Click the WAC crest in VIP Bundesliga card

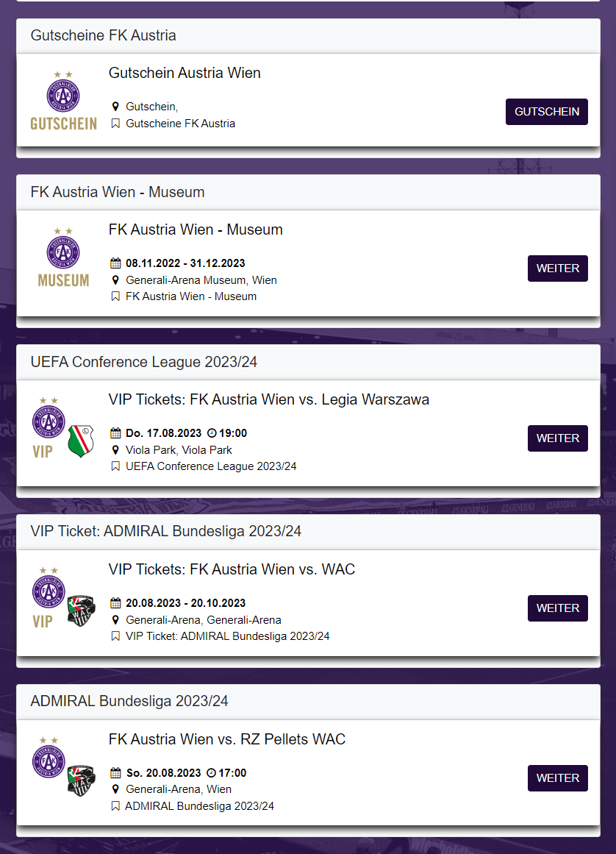(x=81, y=611)
